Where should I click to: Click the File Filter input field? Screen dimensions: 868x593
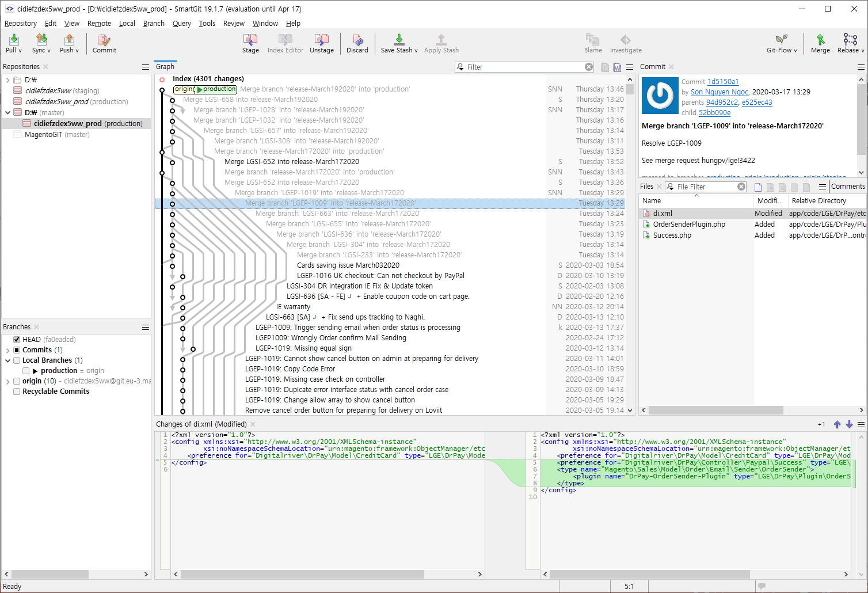click(706, 187)
